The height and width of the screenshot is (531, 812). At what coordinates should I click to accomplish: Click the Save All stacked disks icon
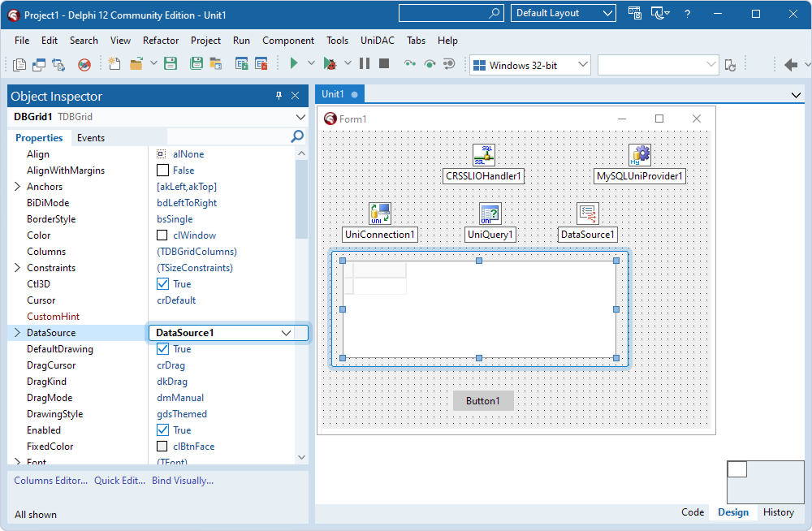click(197, 63)
